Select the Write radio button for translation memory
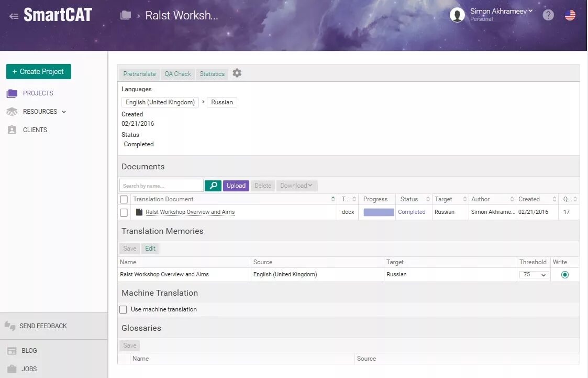 coord(565,275)
